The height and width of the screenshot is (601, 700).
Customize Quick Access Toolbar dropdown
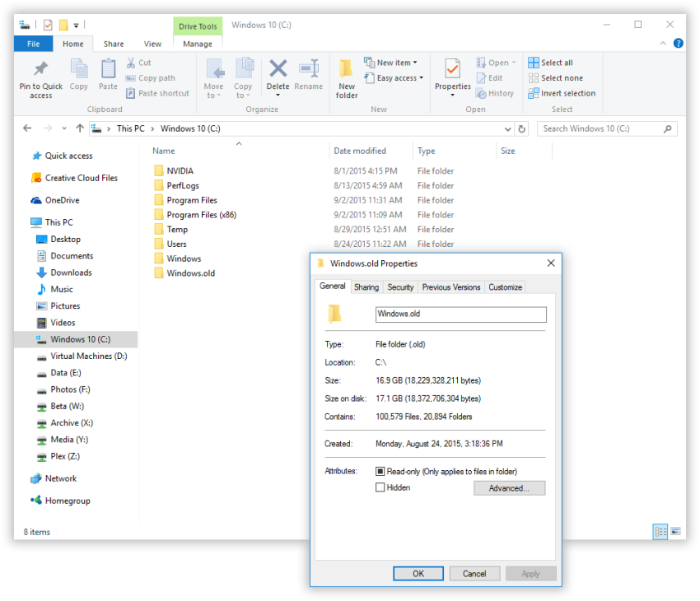point(76,26)
